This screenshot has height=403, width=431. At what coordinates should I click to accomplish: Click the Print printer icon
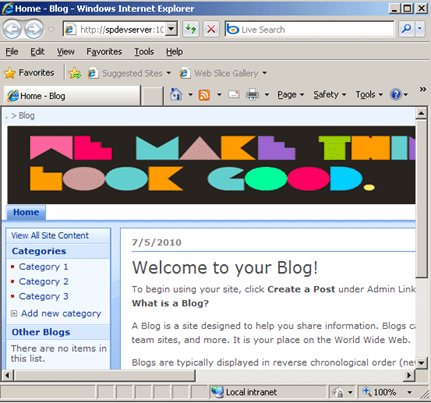pyautogui.click(x=252, y=95)
